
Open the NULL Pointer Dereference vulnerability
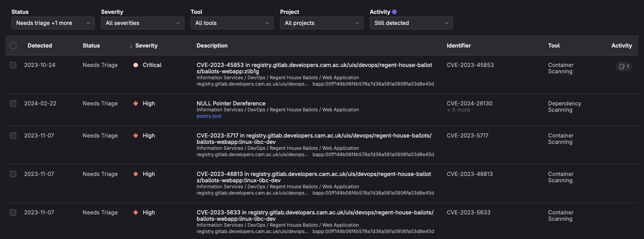point(231,103)
